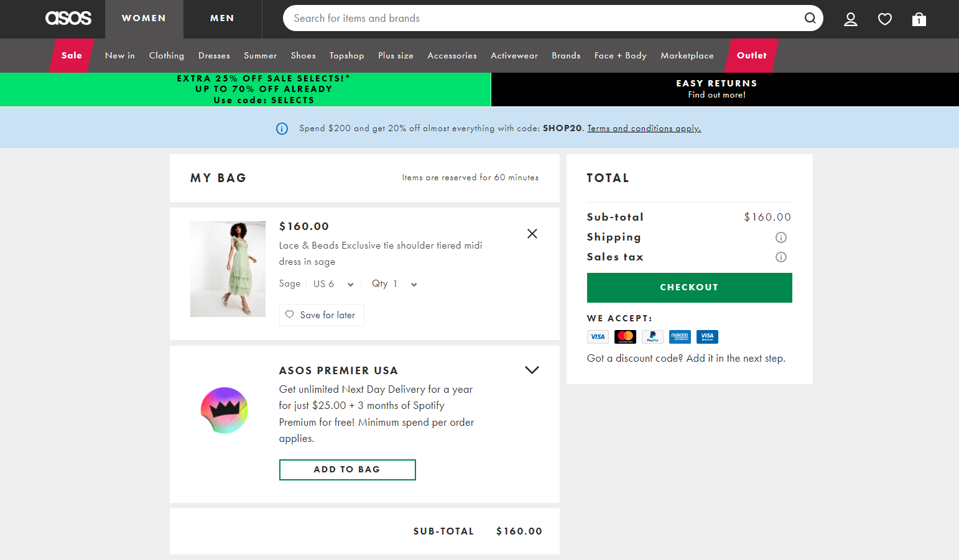Open the search with the magnifying glass icon
The image size is (959, 560).
(810, 18)
